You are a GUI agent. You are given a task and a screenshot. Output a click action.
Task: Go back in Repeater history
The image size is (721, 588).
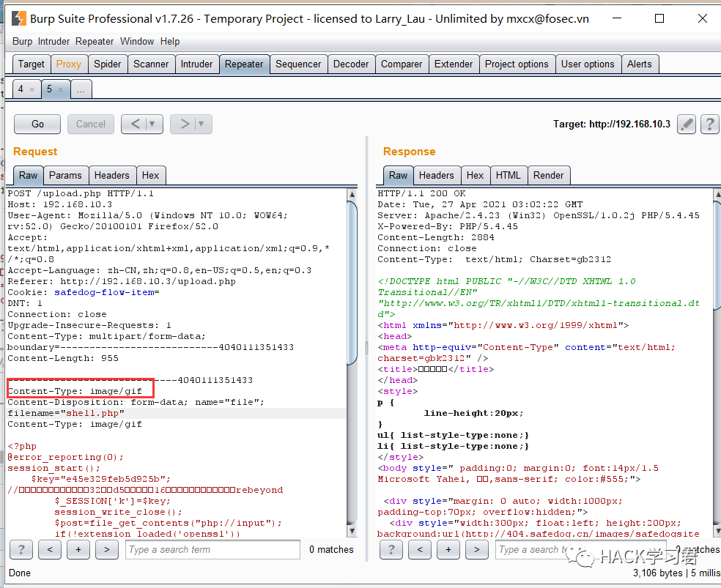coord(135,124)
